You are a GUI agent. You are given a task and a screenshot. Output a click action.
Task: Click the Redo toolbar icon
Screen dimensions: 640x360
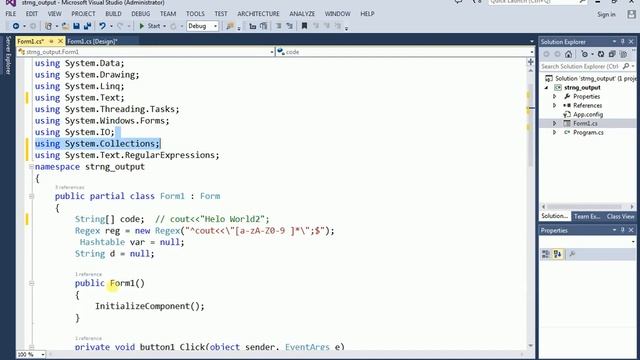point(120,26)
